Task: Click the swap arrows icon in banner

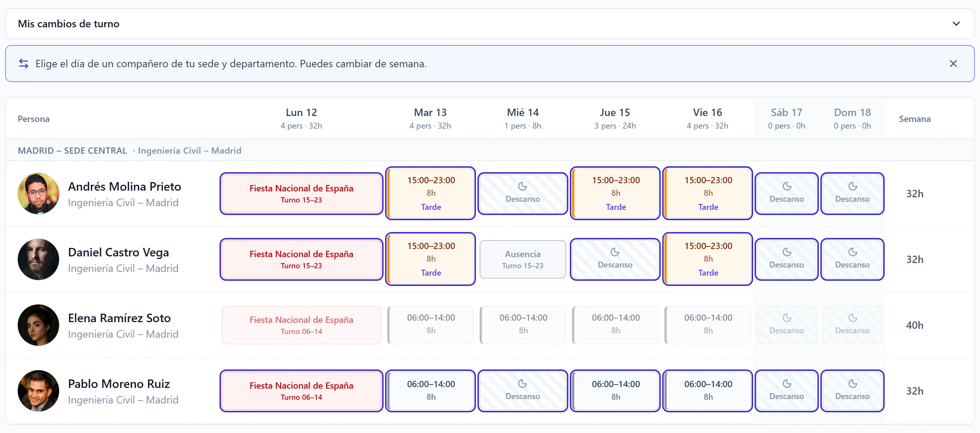Action: [24, 64]
